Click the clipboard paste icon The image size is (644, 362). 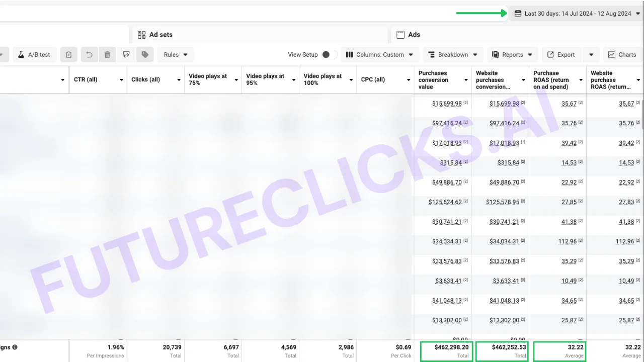click(x=69, y=54)
